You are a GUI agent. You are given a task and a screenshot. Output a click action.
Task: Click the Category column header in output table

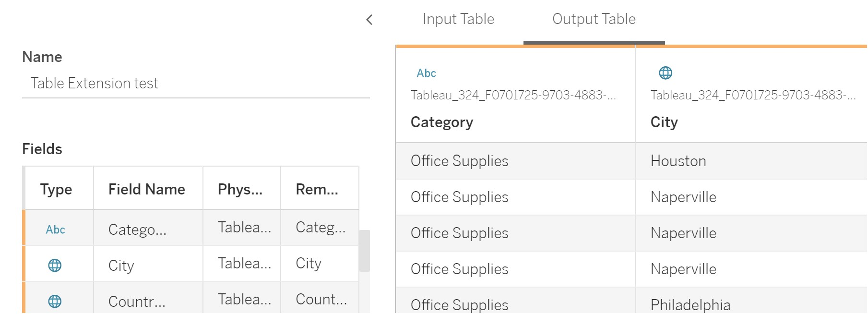click(x=442, y=122)
